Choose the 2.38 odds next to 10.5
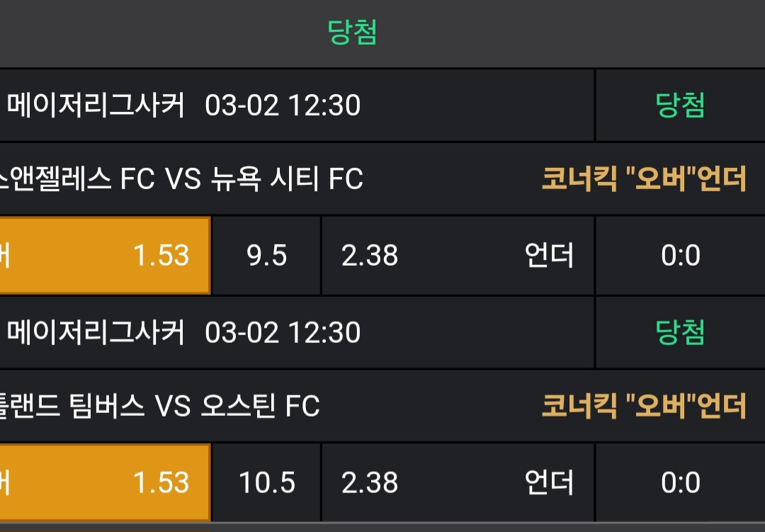 click(x=370, y=483)
